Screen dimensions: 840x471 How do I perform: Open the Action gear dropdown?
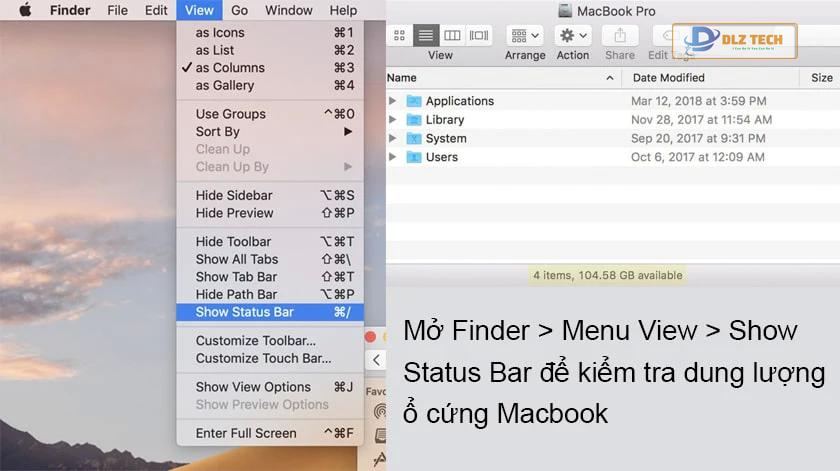coord(573,36)
